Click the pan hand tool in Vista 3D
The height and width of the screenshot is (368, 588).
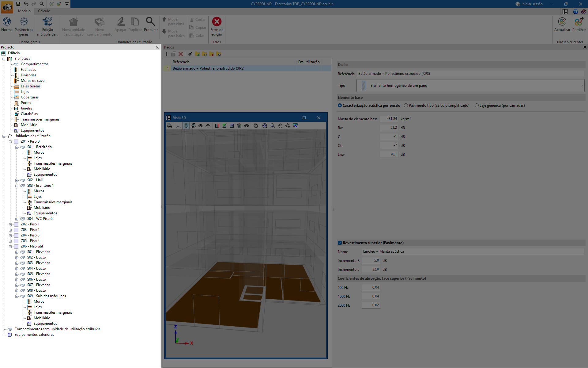[x=280, y=126]
